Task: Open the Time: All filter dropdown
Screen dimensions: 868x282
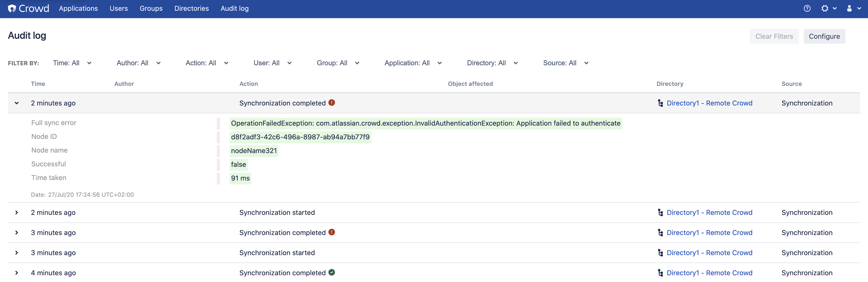Action: pyautogui.click(x=72, y=63)
